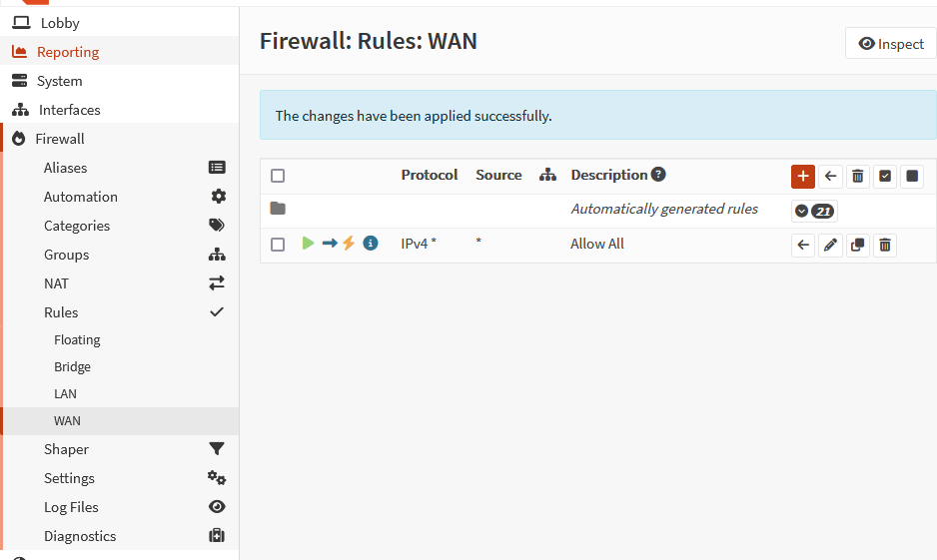Edit the Allow All rule with pencil icon
Screen dimensions: 937x560
[x=830, y=245]
